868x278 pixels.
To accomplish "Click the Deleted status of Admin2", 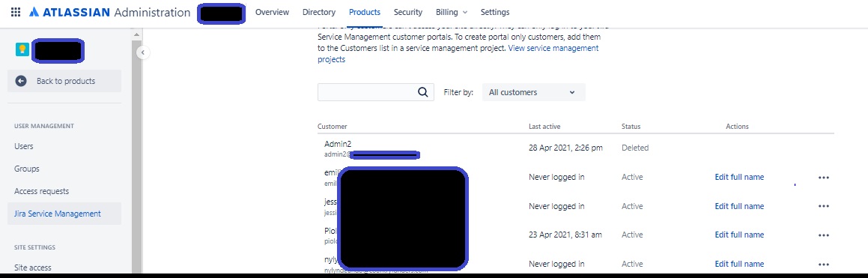I will pyautogui.click(x=635, y=148).
